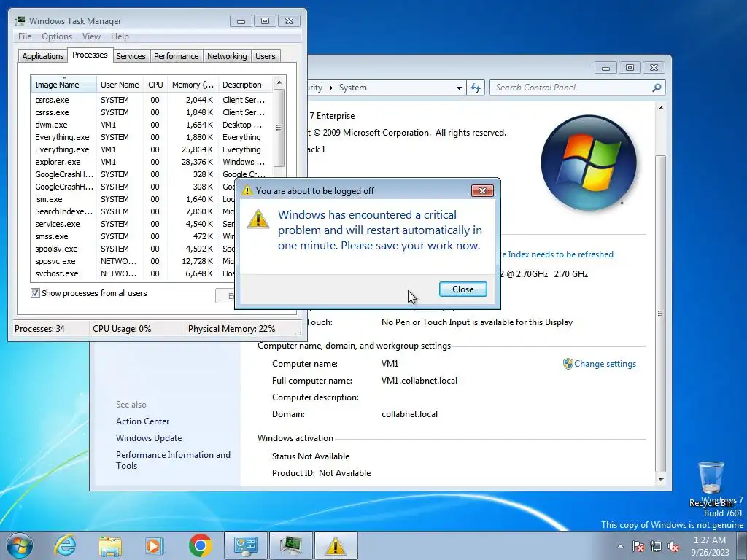Open Task Manager Options menu
This screenshot has height=560, width=747.
(x=57, y=36)
